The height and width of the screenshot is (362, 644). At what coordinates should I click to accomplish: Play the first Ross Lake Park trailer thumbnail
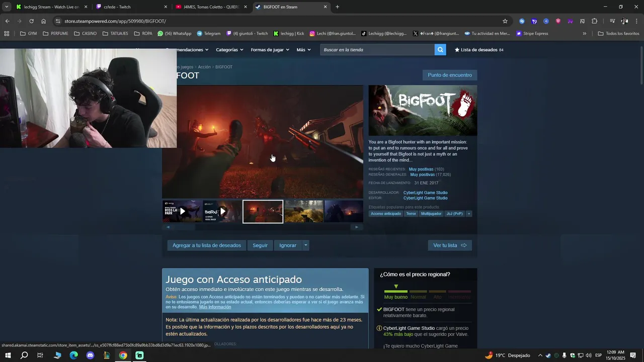(x=182, y=211)
